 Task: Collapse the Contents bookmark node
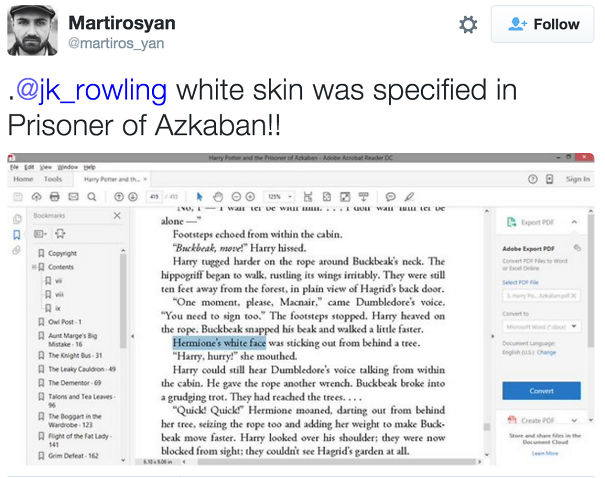[x=34, y=267]
